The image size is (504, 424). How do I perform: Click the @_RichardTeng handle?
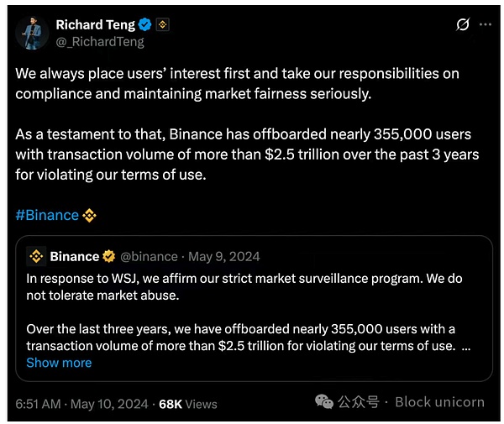click(x=99, y=41)
